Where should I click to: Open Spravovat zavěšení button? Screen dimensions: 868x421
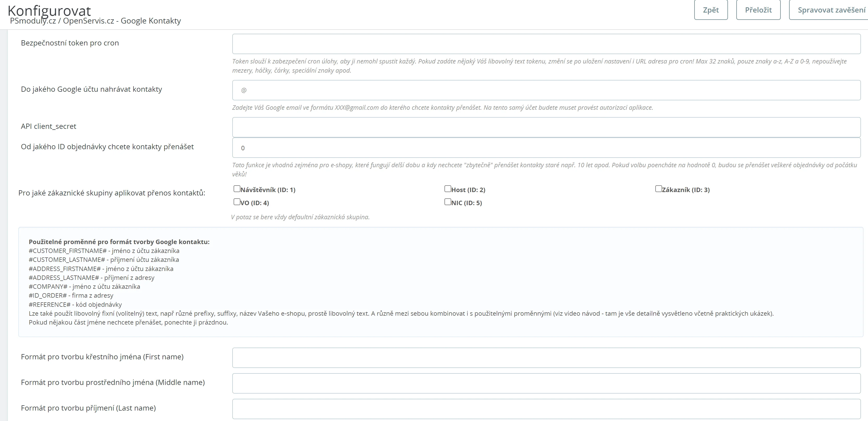(829, 10)
